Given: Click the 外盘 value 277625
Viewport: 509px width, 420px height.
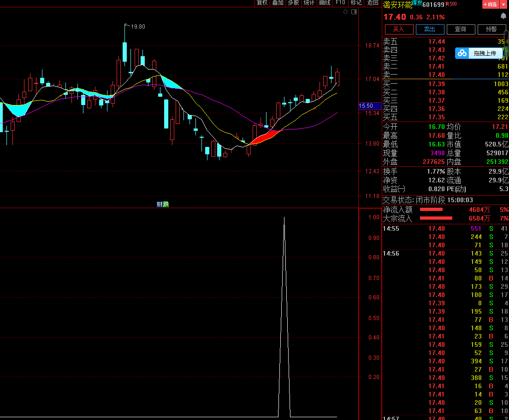Looking at the screenshot, I should point(434,162).
